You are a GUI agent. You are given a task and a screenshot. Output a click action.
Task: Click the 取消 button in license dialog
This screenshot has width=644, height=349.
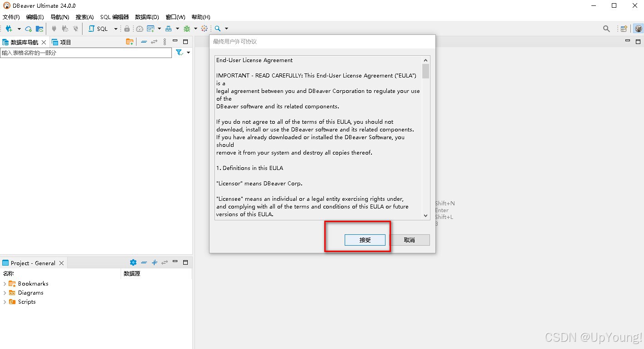click(x=410, y=240)
